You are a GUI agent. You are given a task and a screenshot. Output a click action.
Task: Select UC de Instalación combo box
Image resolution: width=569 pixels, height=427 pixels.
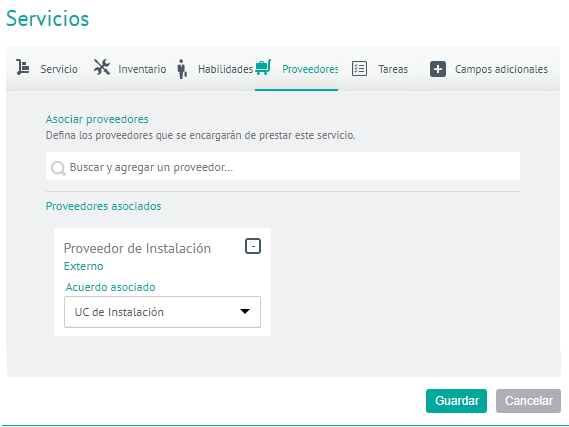(162, 312)
